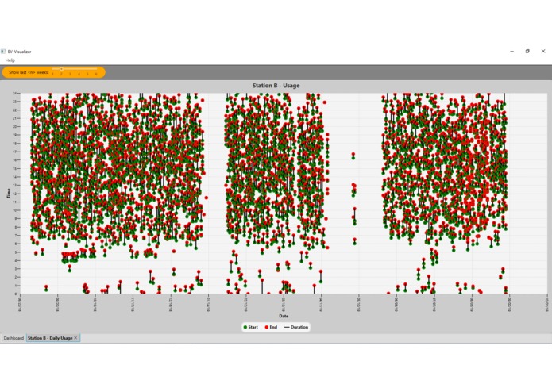552x392 pixels.
Task: Open the Help menu
Action: [x=10, y=60]
